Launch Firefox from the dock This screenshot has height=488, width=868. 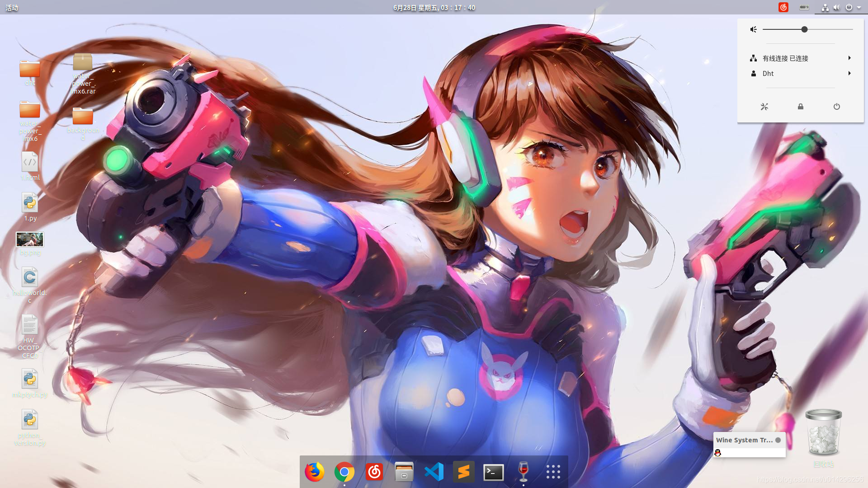click(315, 472)
